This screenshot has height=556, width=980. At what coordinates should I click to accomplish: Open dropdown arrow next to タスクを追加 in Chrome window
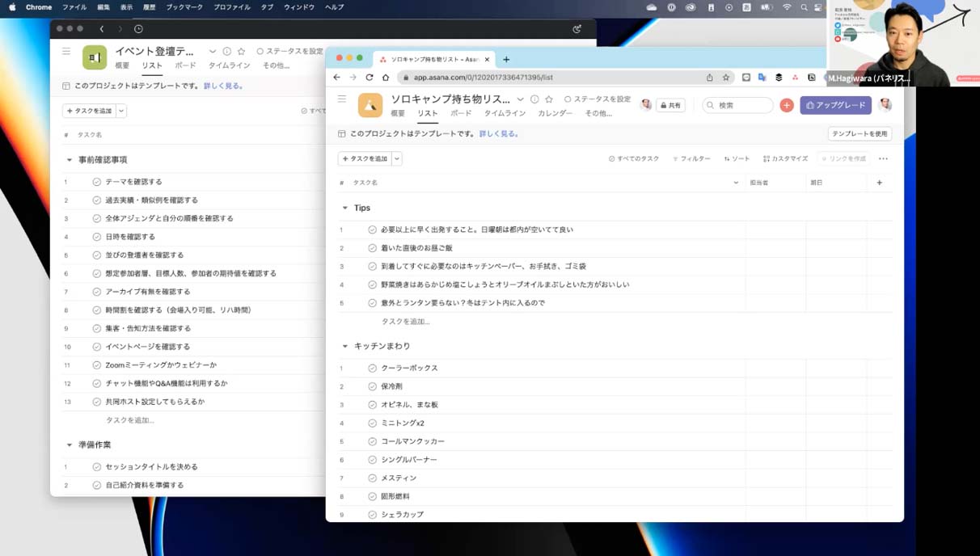pyautogui.click(x=397, y=158)
